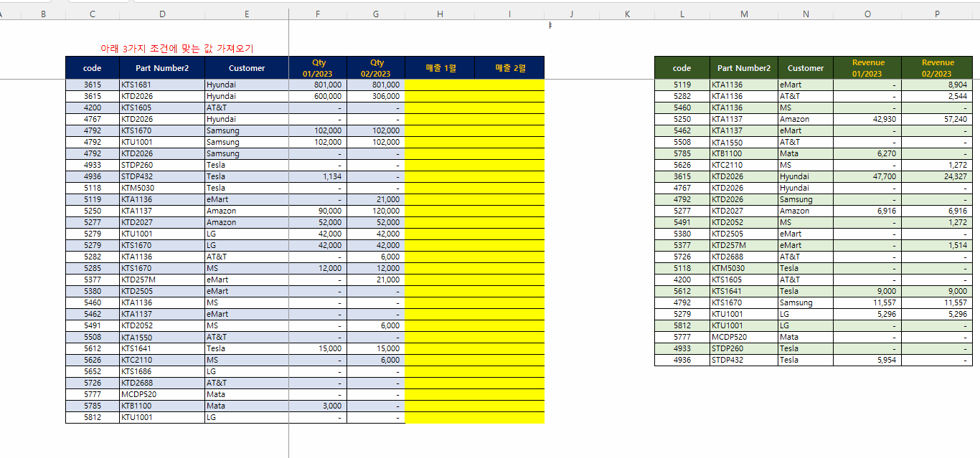Viewport: 980px width, 458px height.
Task: Click the green code header cell
Action: point(682,68)
